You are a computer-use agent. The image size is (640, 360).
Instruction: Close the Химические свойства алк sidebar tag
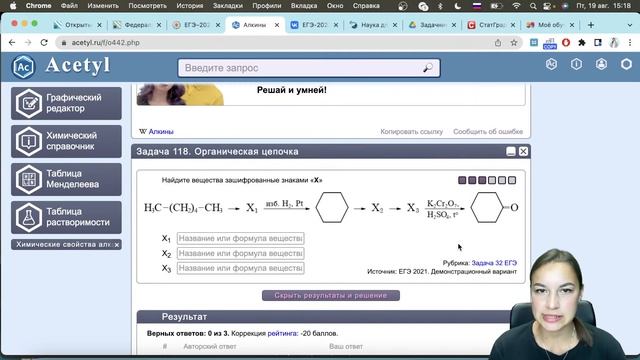tap(117, 244)
